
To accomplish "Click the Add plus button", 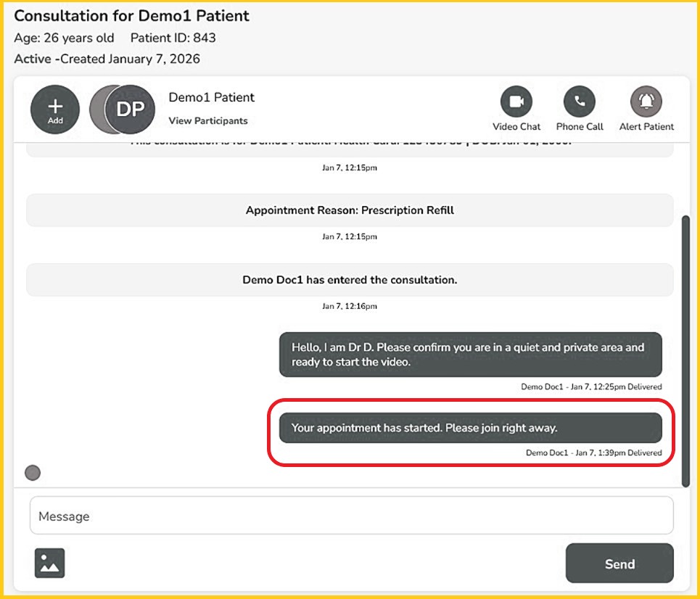I will [55, 110].
